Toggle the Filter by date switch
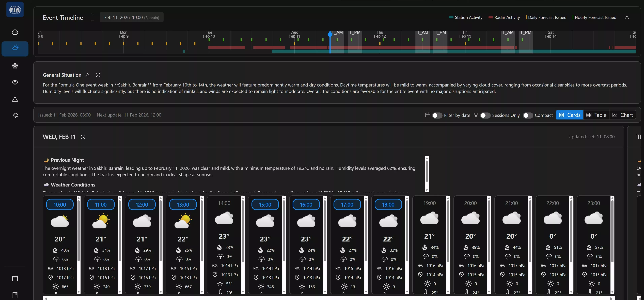644x300 pixels. [x=437, y=115]
